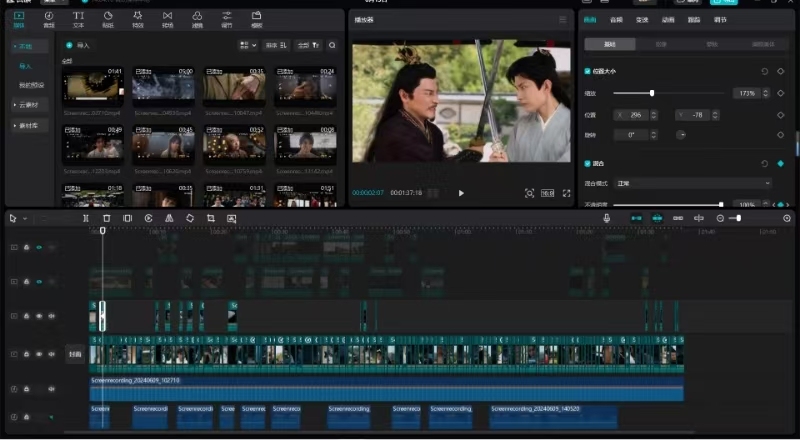Open the media view mode dropdown
800x440 pixels.
point(248,45)
